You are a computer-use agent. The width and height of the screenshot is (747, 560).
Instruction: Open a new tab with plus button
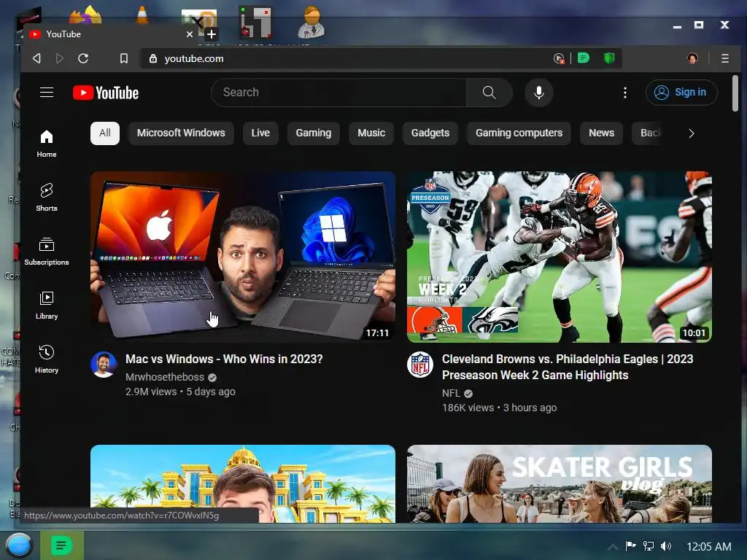212,34
